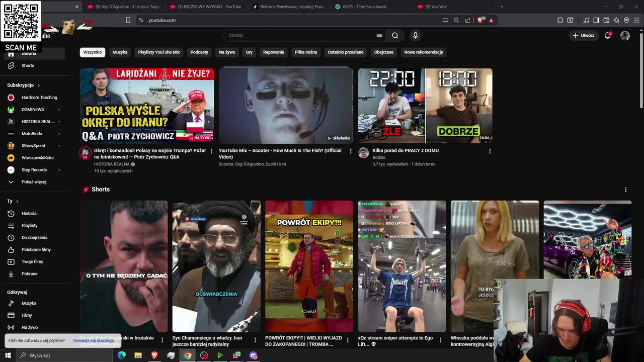Image resolution: width=644 pixels, height=362 pixels.
Task: Select the Podcasty filter chip
Action: (199, 52)
